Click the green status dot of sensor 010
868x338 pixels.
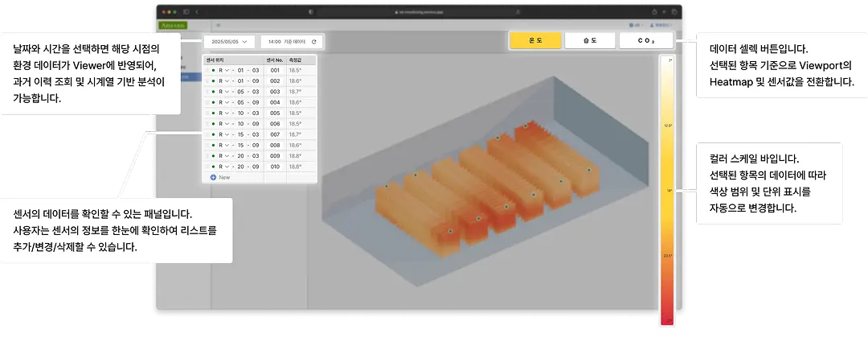click(x=213, y=166)
